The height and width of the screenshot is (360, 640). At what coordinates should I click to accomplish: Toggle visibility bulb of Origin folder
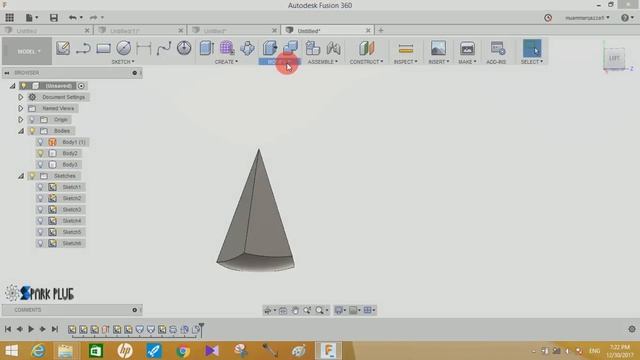(32, 120)
